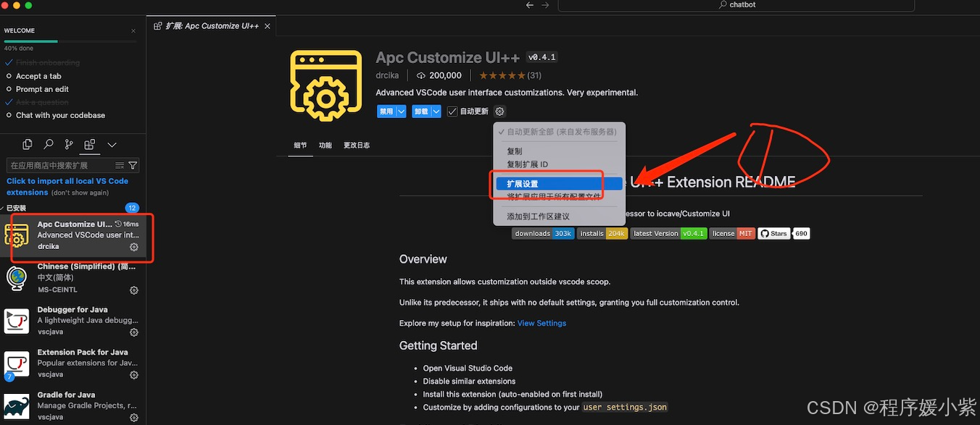980x425 pixels.
Task: Select the Prompt an edit onboarding step
Action: (x=42, y=89)
